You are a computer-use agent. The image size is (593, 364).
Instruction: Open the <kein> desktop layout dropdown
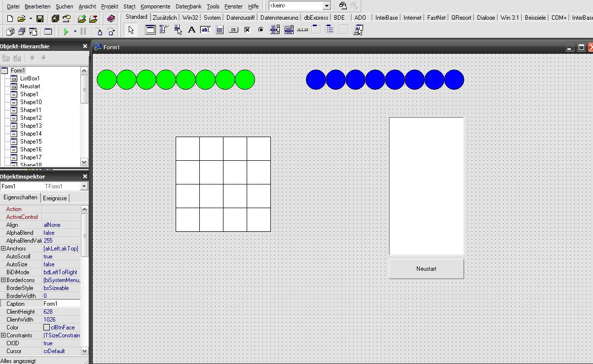(x=326, y=6)
